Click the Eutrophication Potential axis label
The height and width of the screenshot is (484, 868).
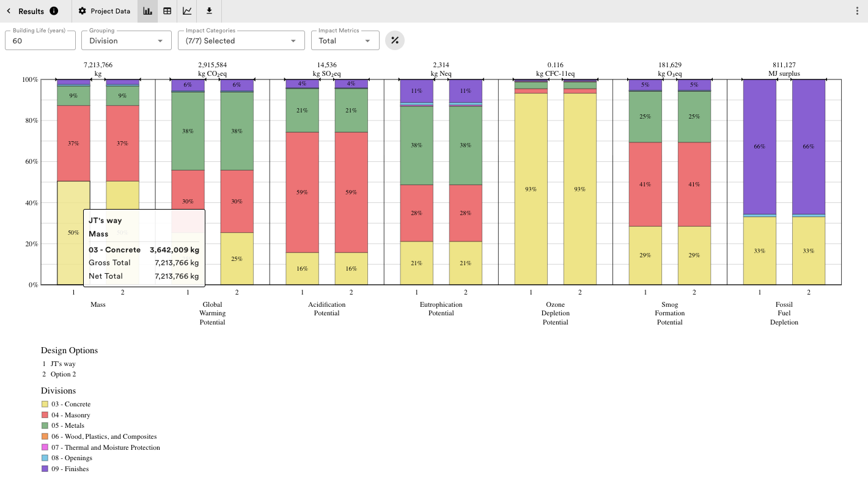tap(441, 309)
